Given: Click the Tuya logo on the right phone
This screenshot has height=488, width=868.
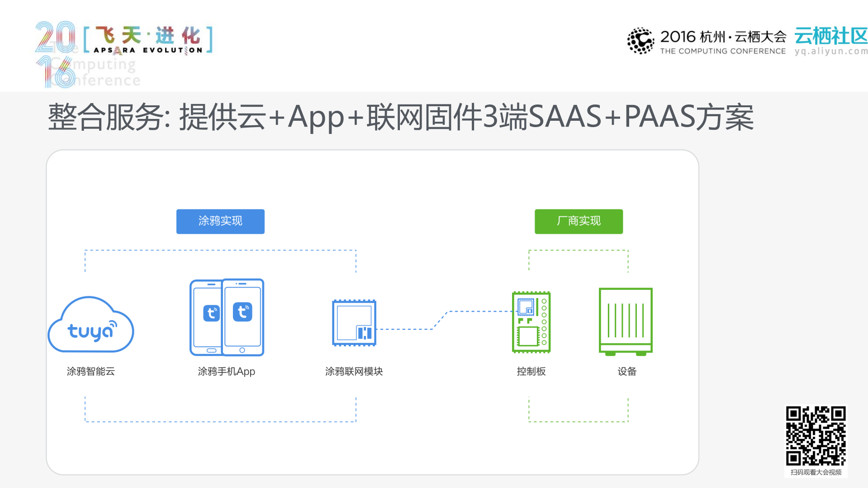Looking at the screenshot, I should (243, 312).
